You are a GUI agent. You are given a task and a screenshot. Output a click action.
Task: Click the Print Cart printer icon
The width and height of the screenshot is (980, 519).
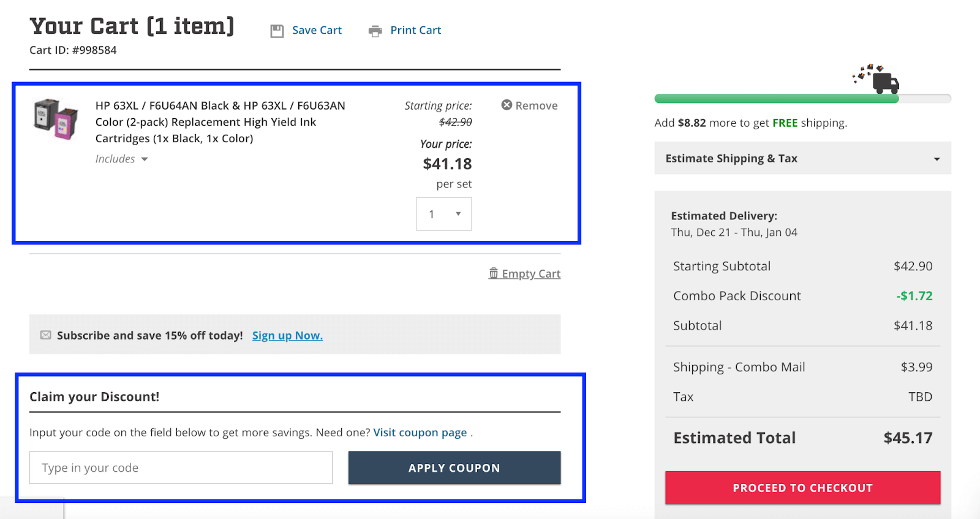pyautogui.click(x=374, y=29)
